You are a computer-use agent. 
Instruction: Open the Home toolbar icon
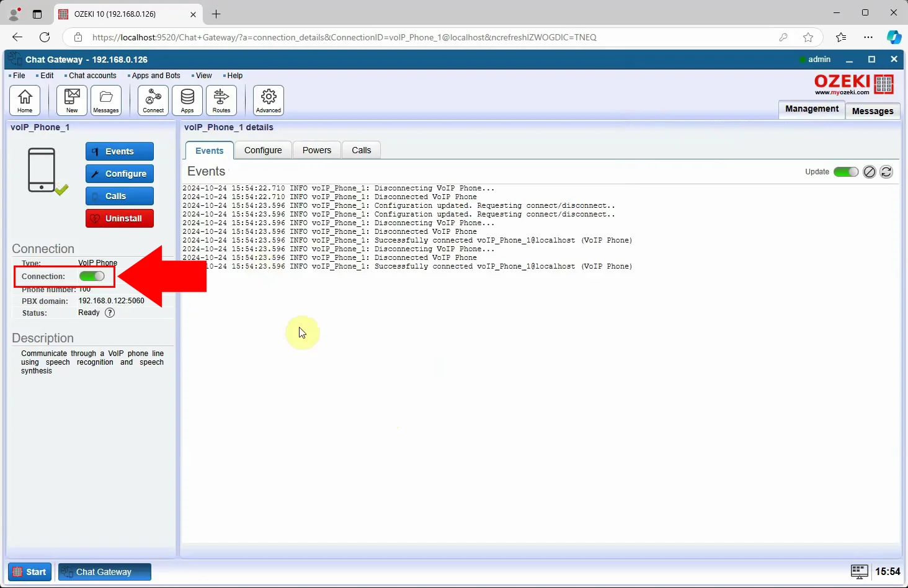pyautogui.click(x=25, y=100)
